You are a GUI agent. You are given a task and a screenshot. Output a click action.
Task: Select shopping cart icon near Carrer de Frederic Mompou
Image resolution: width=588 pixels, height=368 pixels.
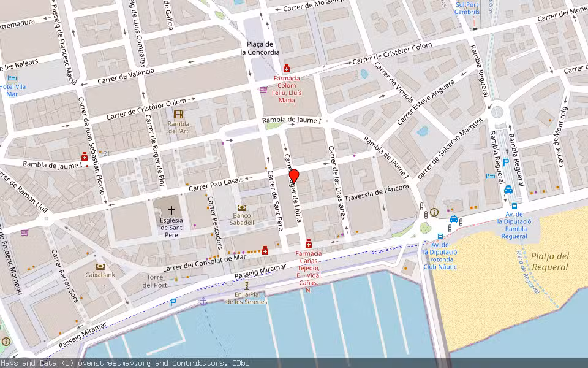(24, 232)
